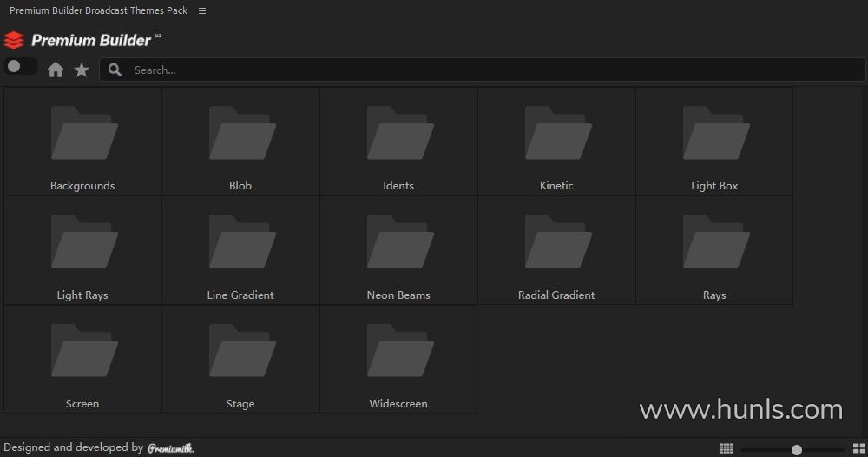This screenshot has width=868, height=457.
Task: Switch to large grid view icon
Action: pos(859,448)
